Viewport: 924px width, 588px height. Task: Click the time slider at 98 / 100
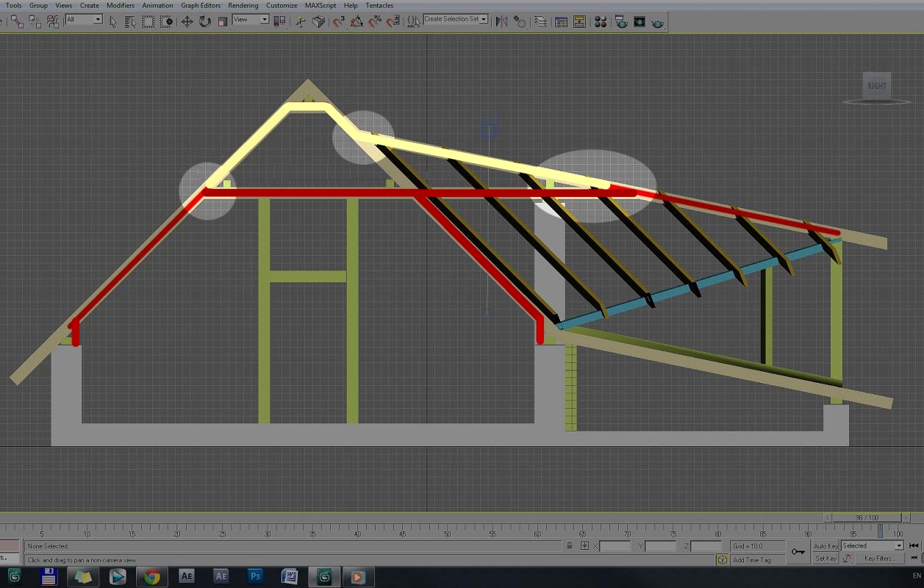click(867, 518)
